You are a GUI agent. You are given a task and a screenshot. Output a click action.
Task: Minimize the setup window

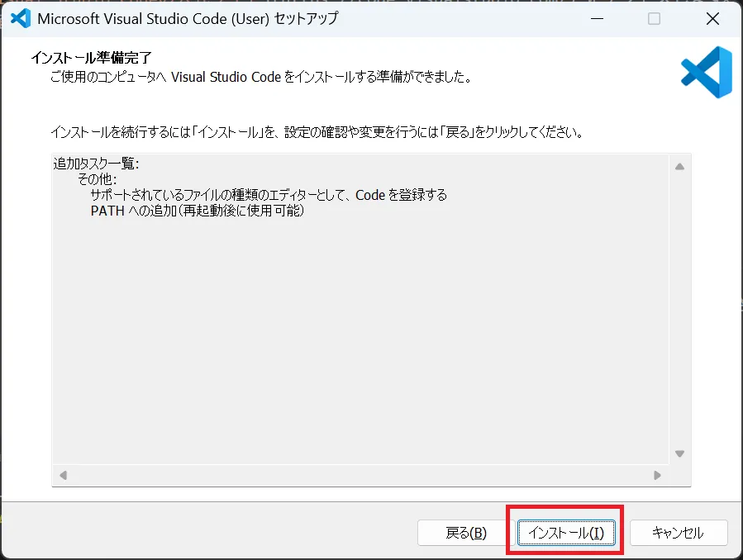coord(597,18)
